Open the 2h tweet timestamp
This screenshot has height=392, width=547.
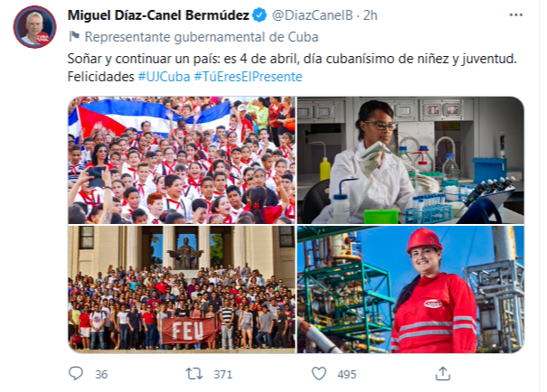pyautogui.click(x=370, y=15)
